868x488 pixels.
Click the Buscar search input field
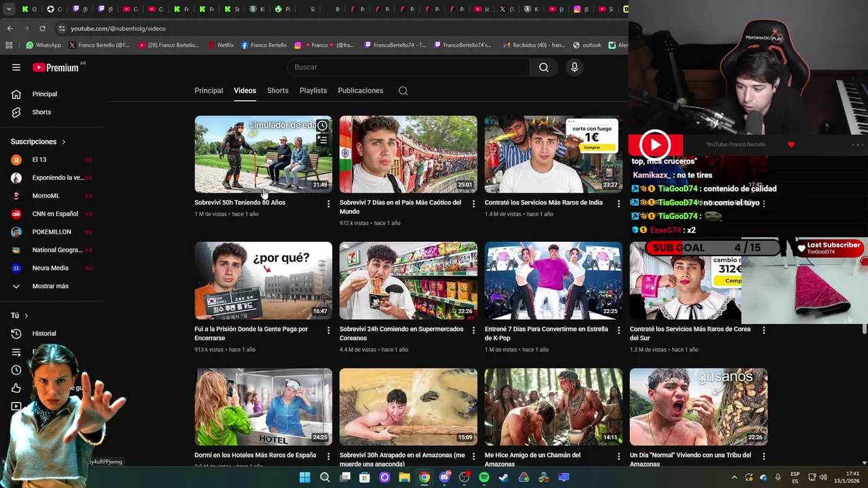(x=409, y=67)
